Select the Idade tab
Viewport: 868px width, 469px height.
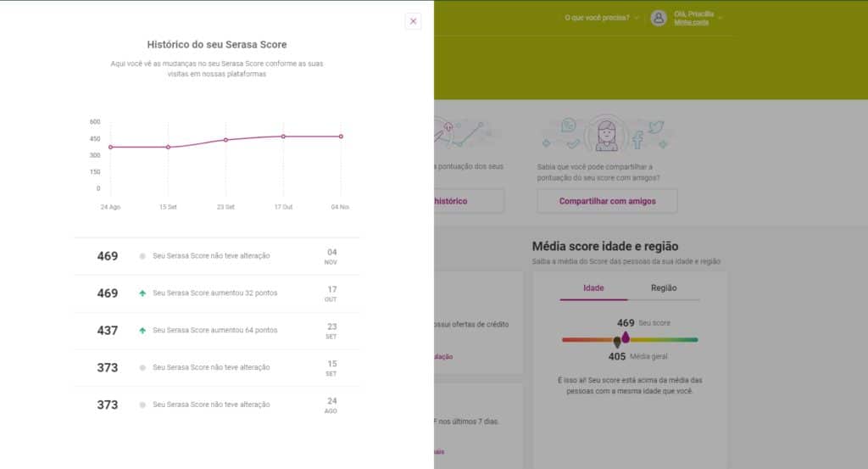[x=593, y=288]
